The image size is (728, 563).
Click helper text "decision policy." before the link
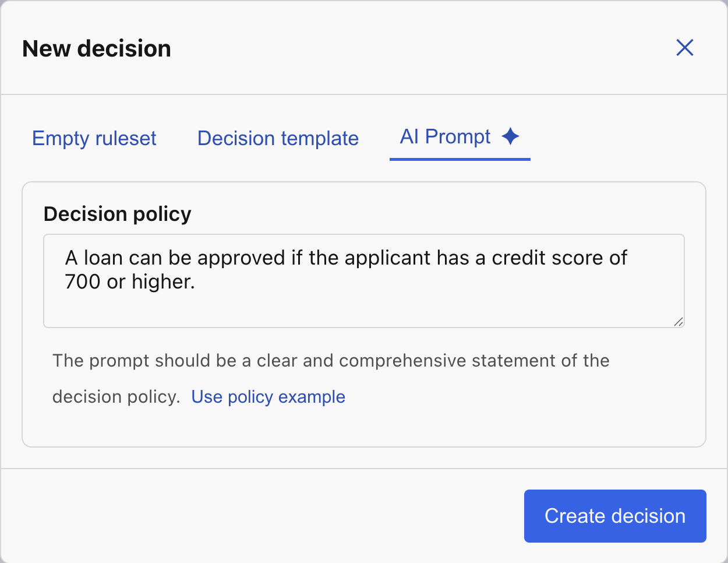(x=116, y=397)
